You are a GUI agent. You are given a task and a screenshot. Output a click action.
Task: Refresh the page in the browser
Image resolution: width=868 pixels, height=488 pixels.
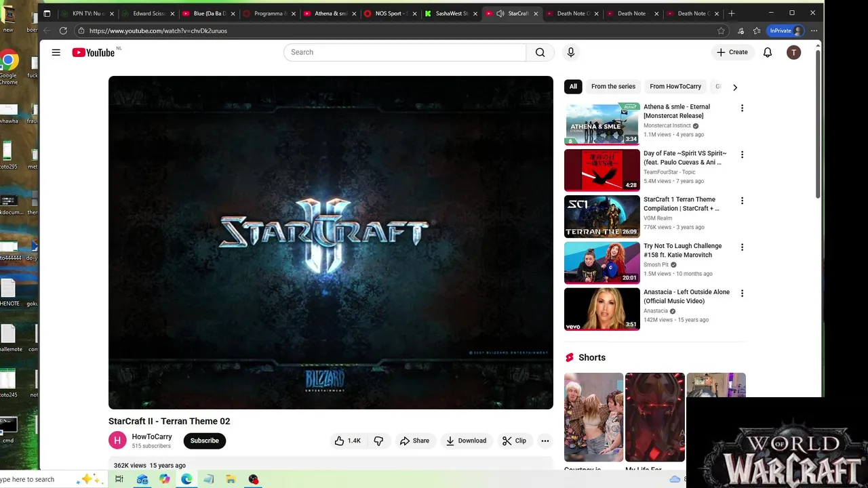63,30
